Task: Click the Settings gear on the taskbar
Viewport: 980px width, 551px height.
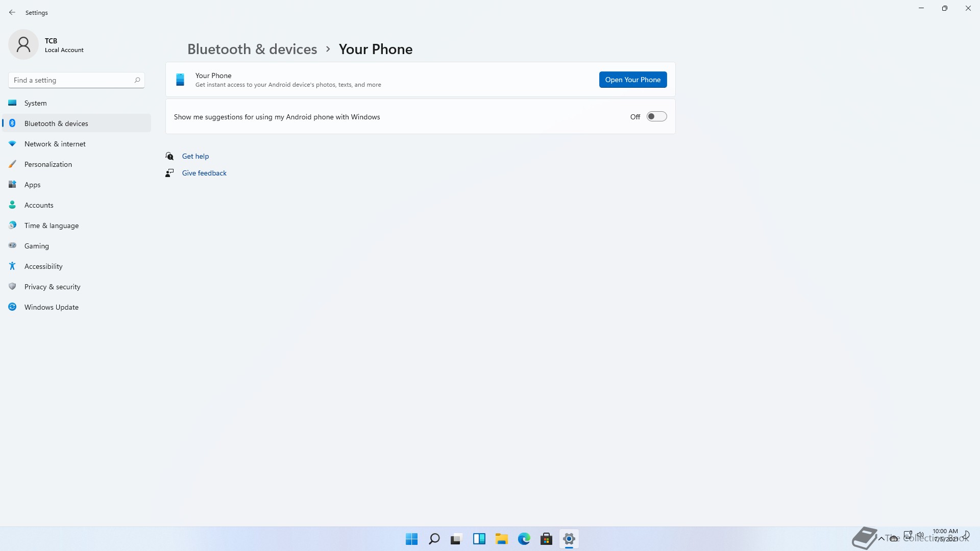Action: [569, 539]
